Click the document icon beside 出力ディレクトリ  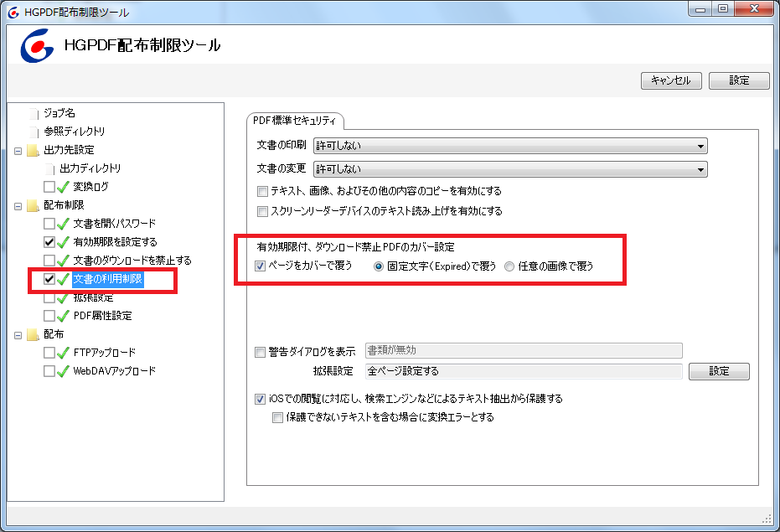pyautogui.click(x=49, y=168)
